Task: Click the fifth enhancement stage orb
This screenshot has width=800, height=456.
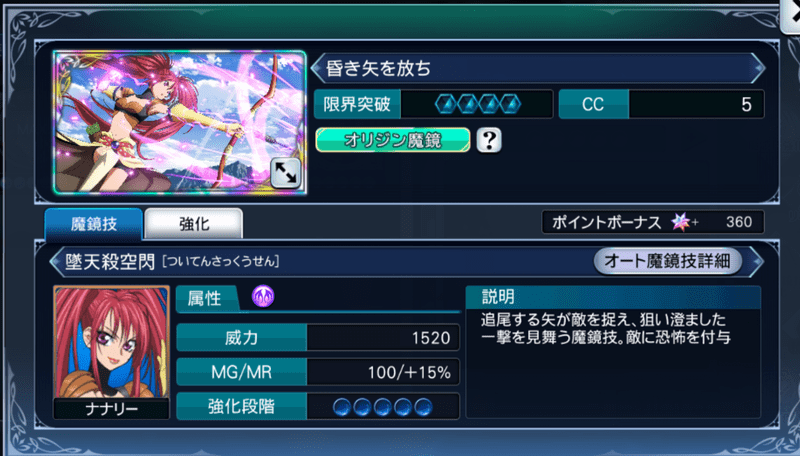Action: click(423, 407)
